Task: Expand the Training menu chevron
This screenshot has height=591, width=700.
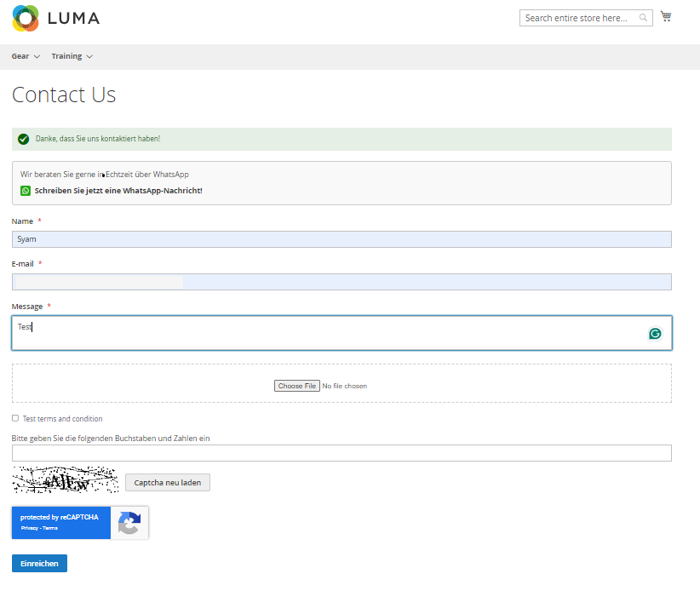Action: [x=89, y=57]
